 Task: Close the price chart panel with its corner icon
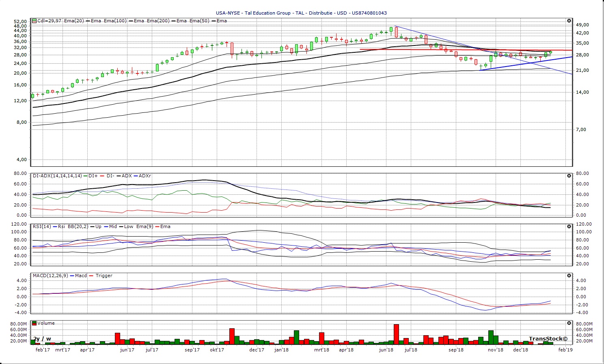[569, 21]
